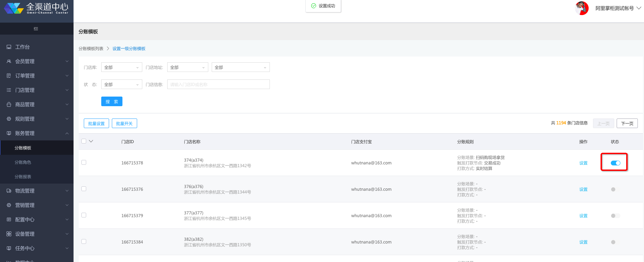Click the Omni-Channel Center logo

(36, 8)
